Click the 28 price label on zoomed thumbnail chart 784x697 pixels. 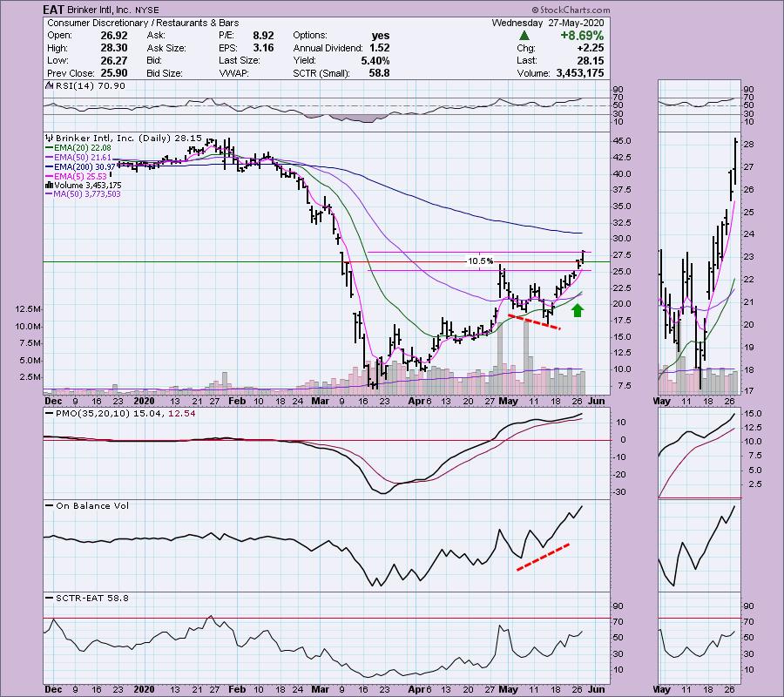tap(748, 145)
